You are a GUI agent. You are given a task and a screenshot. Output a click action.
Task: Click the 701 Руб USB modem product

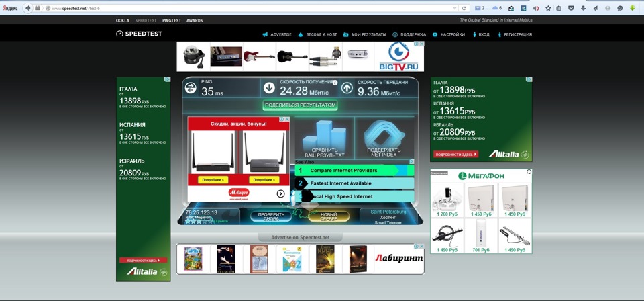tap(482, 236)
